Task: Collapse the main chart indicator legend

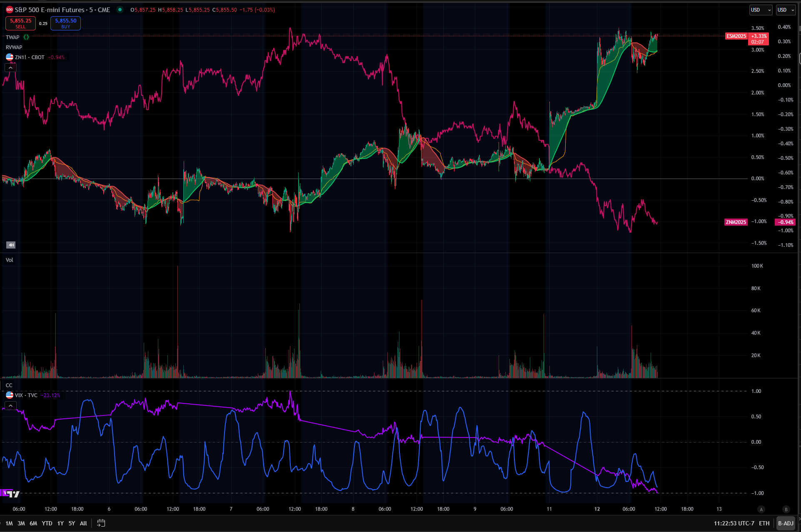Action: pyautogui.click(x=10, y=67)
